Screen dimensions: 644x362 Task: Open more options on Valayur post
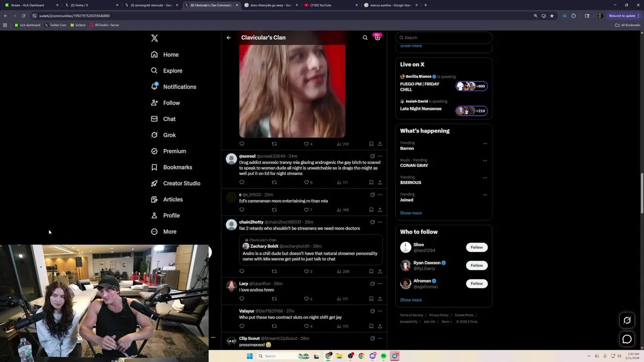click(380, 311)
